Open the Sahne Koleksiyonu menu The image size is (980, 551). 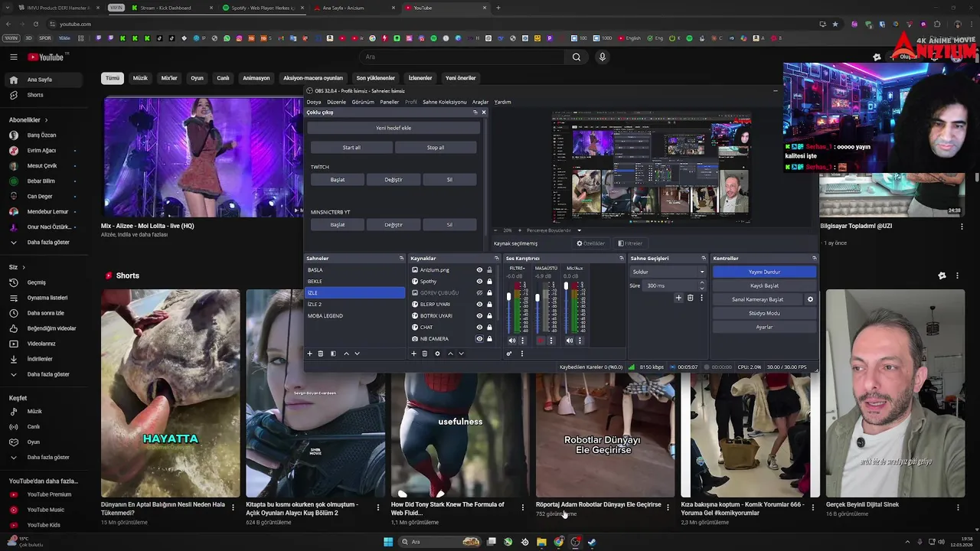pyautogui.click(x=444, y=102)
